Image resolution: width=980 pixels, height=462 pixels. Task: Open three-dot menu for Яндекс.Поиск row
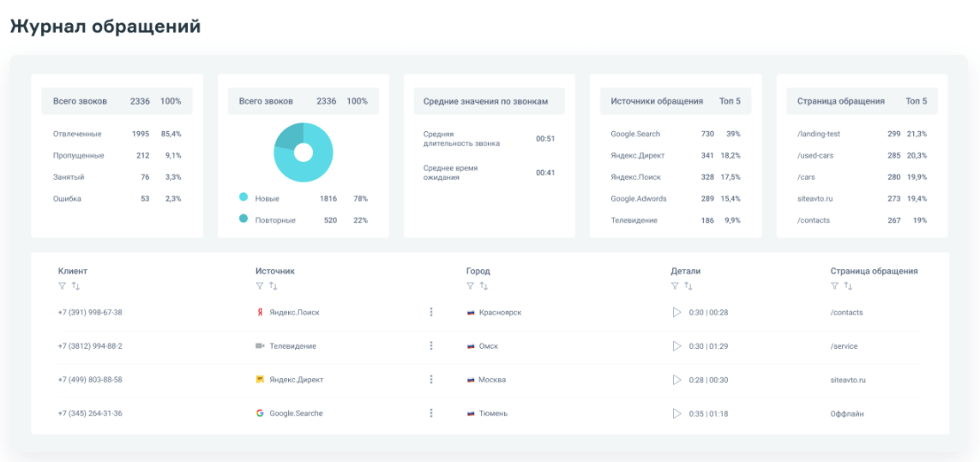(x=431, y=312)
